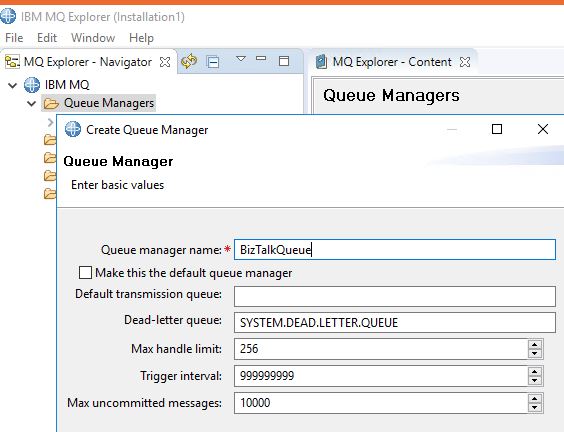Screen dimensions: 564x432
Task: Open the Window menu
Action: 93,38
